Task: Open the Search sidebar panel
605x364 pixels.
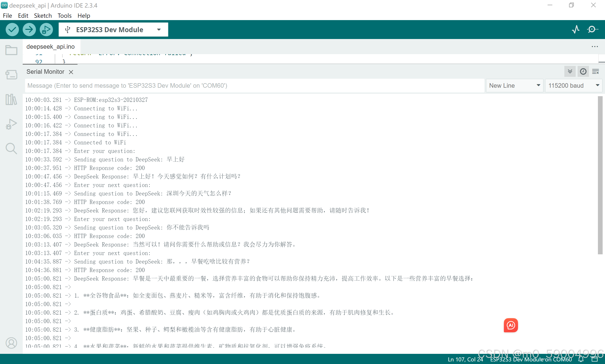Action: 11,149
